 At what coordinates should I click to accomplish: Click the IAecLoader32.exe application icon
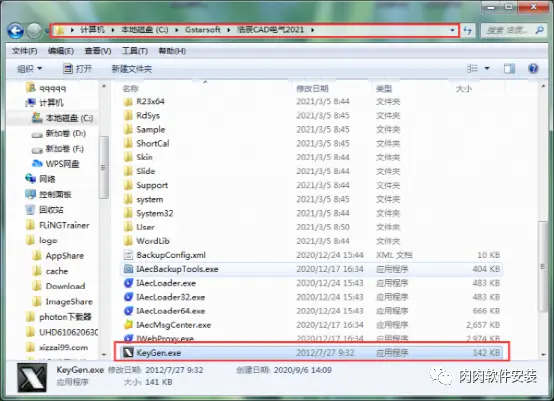tap(128, 297)
